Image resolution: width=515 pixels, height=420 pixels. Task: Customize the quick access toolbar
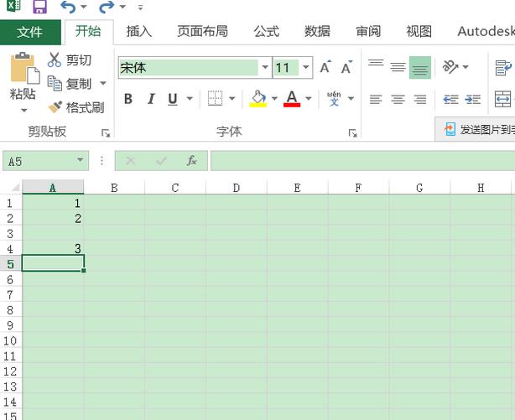pos(140,8)
